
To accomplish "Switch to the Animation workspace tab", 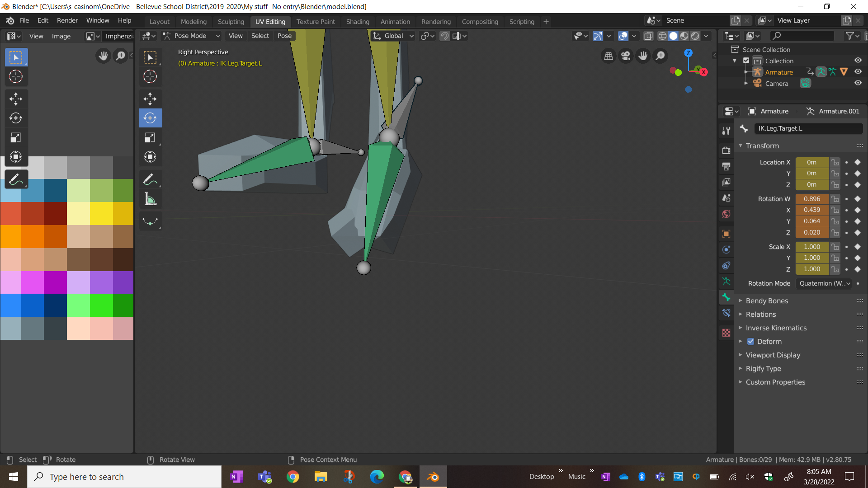I will tap(395, 21).
